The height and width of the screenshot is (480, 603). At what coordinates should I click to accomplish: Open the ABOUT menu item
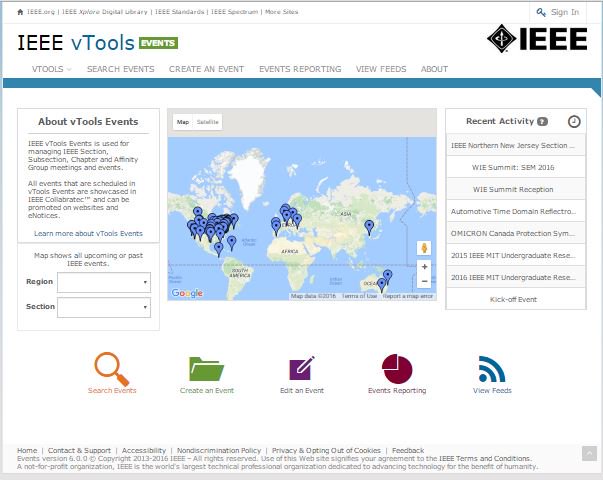[x=434, y=69]
